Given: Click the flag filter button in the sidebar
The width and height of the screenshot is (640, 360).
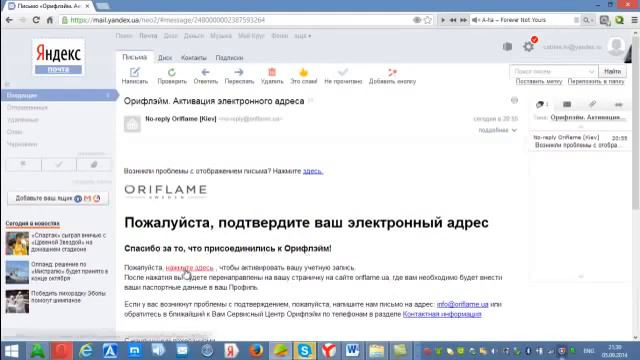Looking at the screenshot, I should point(23,164).
